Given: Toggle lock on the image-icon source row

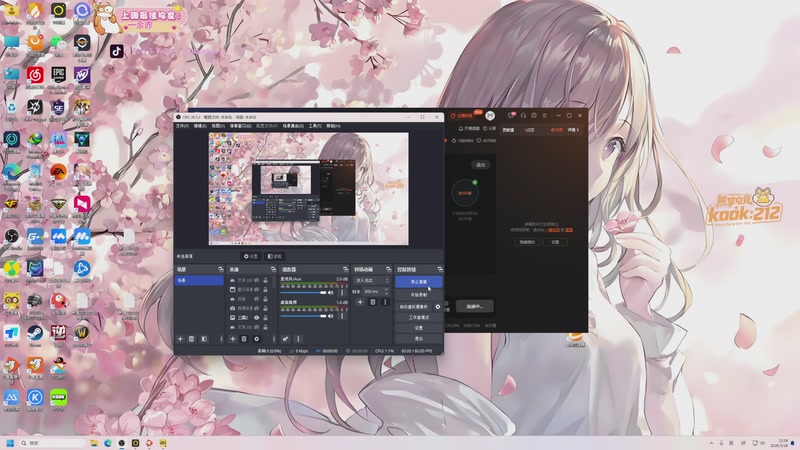Looking at the screenshot, I should point(265,317).
